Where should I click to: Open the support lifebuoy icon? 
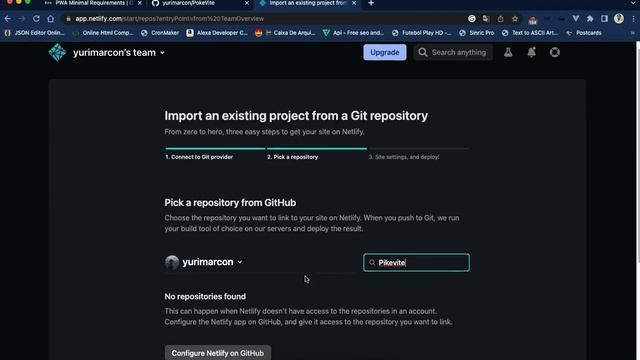pos(555,52)
